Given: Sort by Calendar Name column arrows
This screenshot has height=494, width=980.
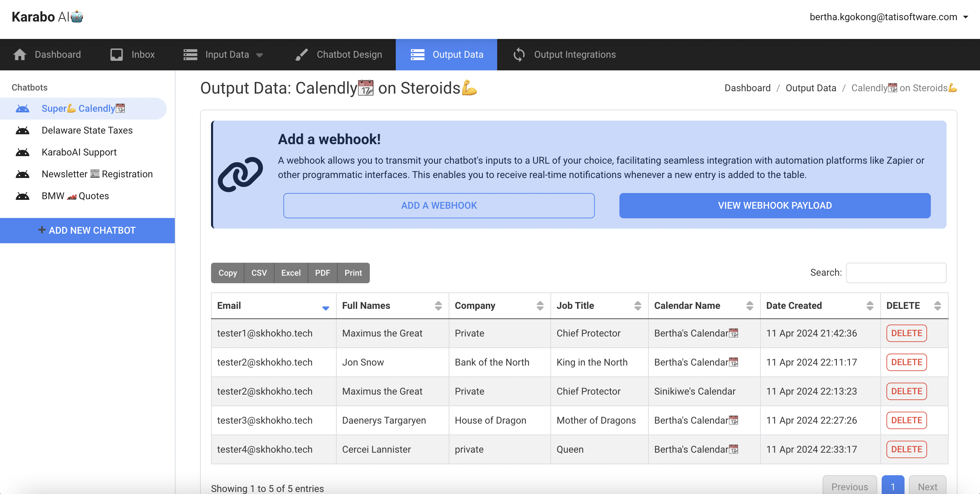Looking at the screenshot, I should pyautogui.click(x=750, y=306).
